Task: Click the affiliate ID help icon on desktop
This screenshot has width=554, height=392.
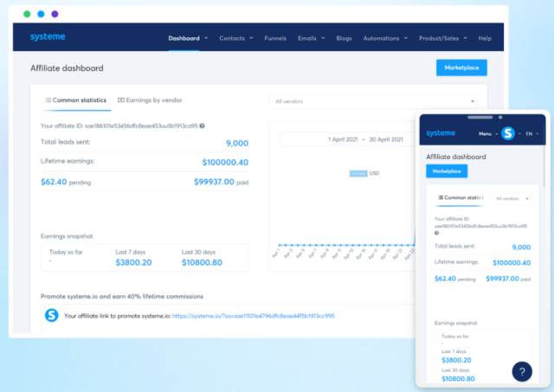Action: tap(202, 125)
